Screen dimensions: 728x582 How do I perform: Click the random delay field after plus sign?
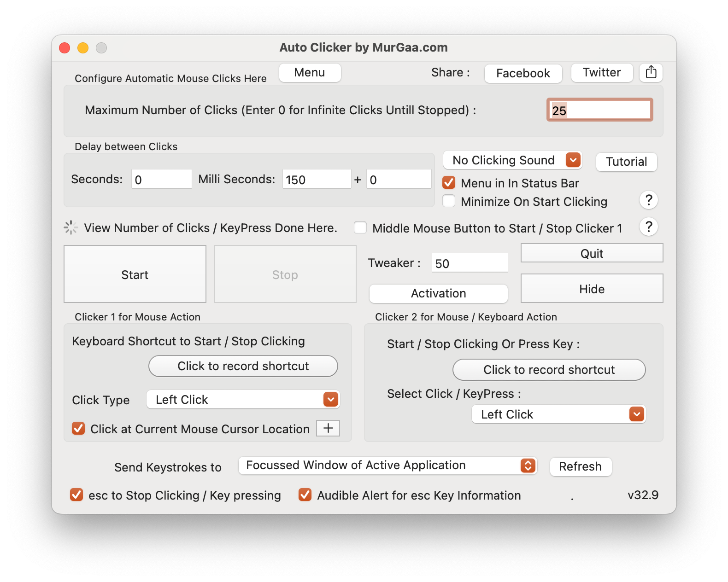(x=399, y=179)
